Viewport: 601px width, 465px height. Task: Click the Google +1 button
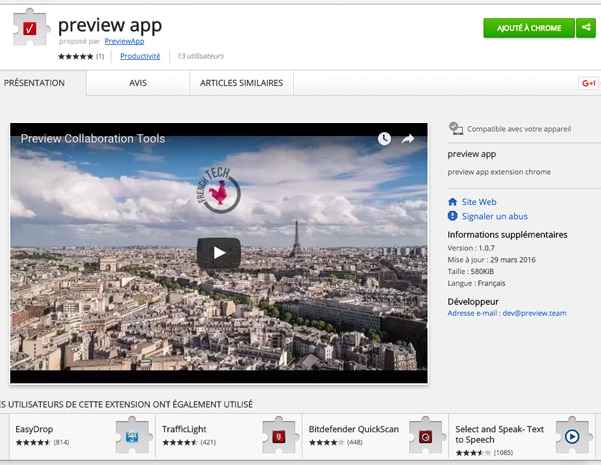pyautogui.click(x=588, y=83)
